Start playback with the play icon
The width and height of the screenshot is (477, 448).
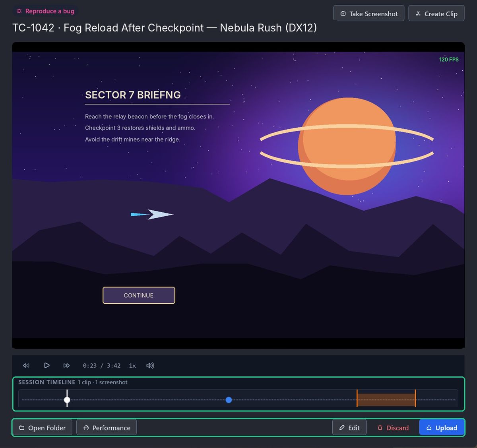tap(47, 365)
